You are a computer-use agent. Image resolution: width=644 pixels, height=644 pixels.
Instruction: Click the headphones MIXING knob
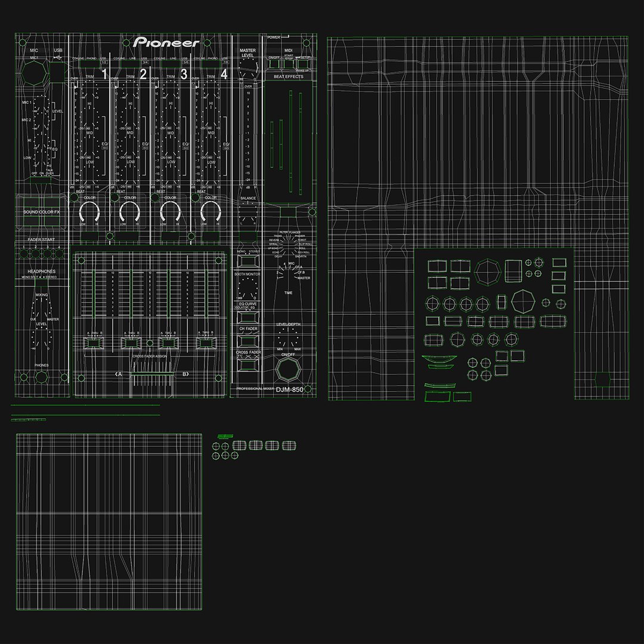point(42,307)
